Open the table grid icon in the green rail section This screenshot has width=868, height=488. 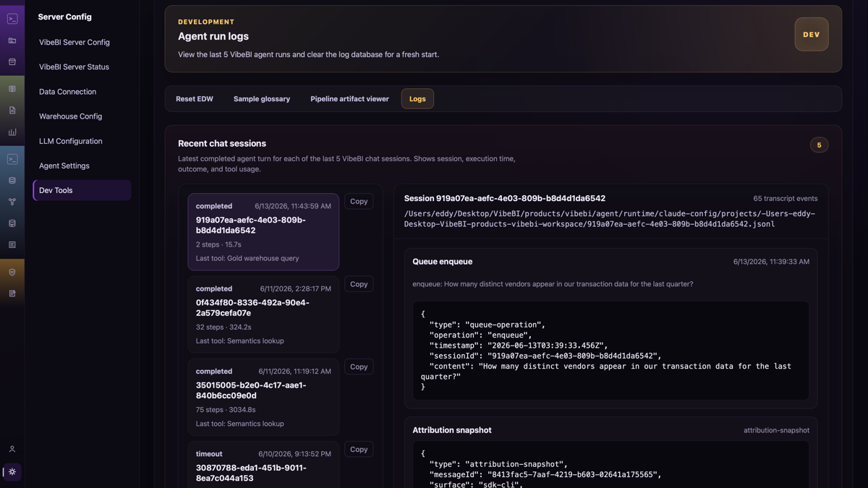click(x=12, y=89)
